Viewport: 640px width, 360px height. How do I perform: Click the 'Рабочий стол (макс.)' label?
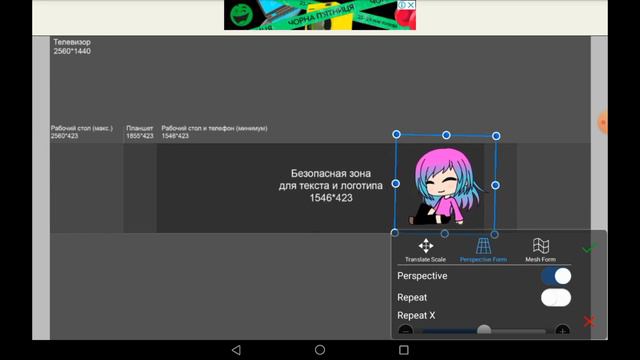click(x=82, y=128)
